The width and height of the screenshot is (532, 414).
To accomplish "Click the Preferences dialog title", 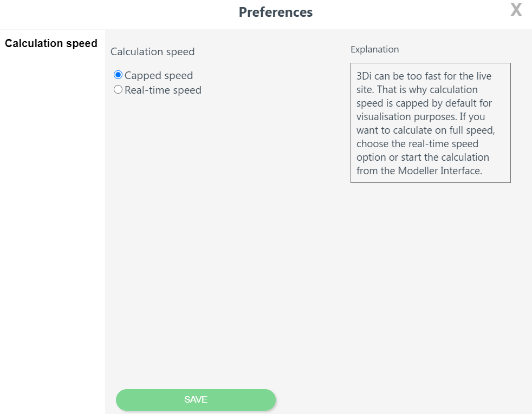I will point(276,12).
